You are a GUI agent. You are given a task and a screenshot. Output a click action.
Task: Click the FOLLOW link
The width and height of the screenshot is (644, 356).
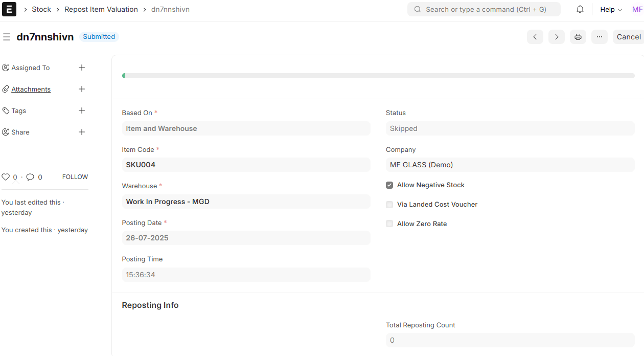[75, 177]
